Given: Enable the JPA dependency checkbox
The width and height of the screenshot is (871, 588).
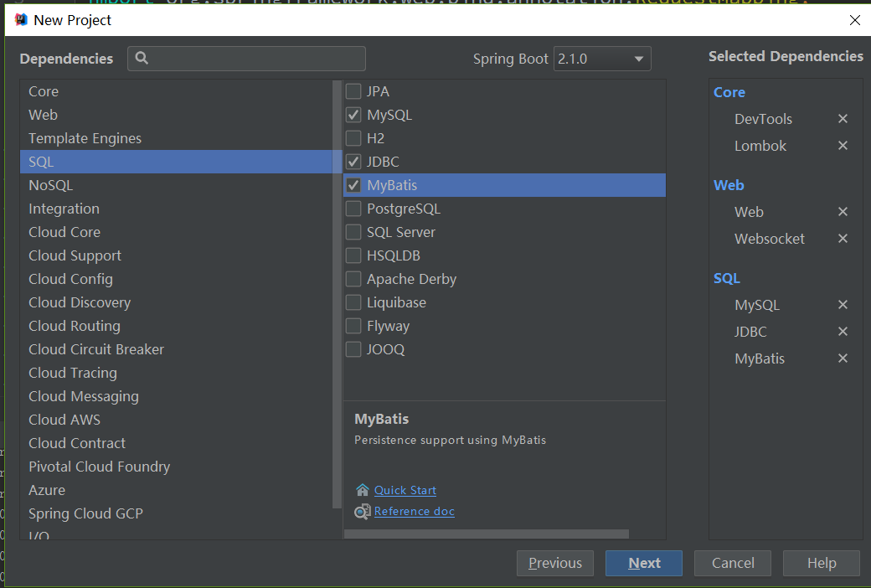Looking at the screenshot, I should point(353,91).
